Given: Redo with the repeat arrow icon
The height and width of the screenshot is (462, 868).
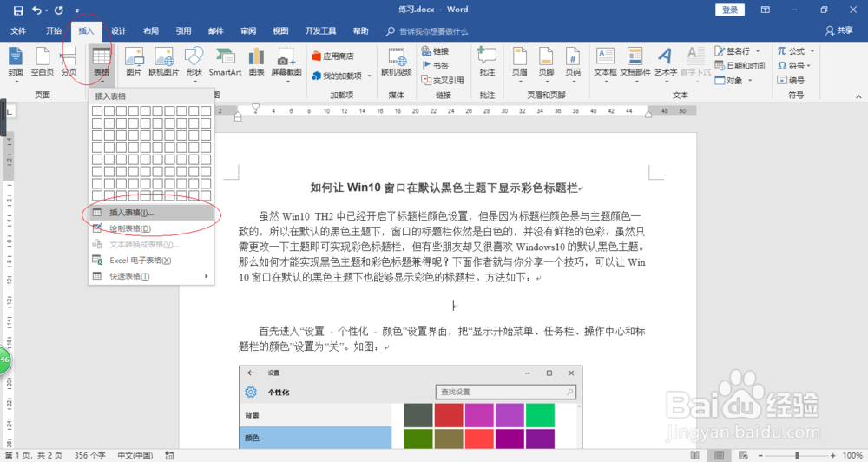Looking at the screenshot, I should pyautogui.click(x=59, y=10).
